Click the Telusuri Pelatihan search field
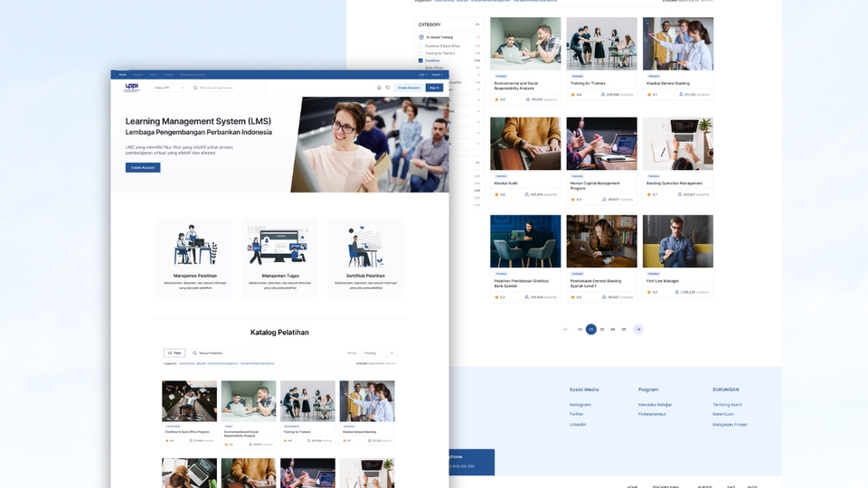 point(231,353)
